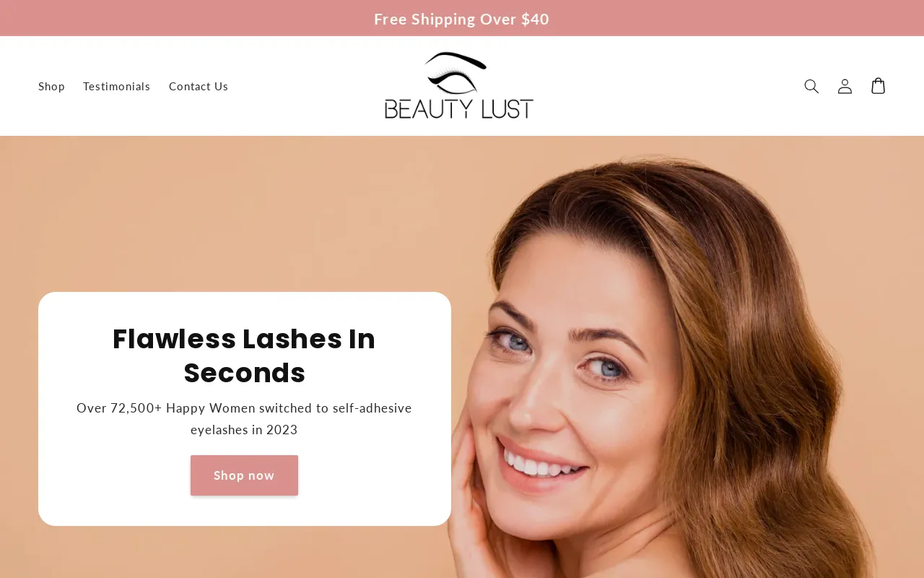Click the 72,500+ Happy Women subtext

pyautogui.click(x=244, y=418)
